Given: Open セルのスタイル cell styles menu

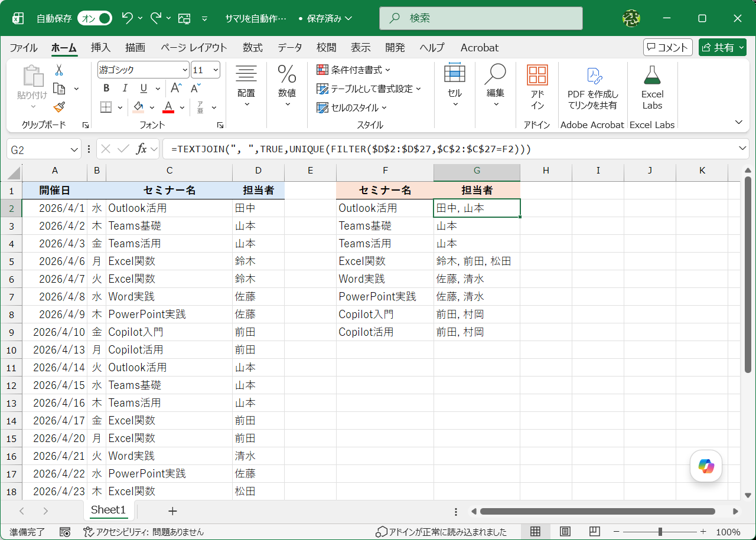Looking at the screenshot, I should 351,107.
